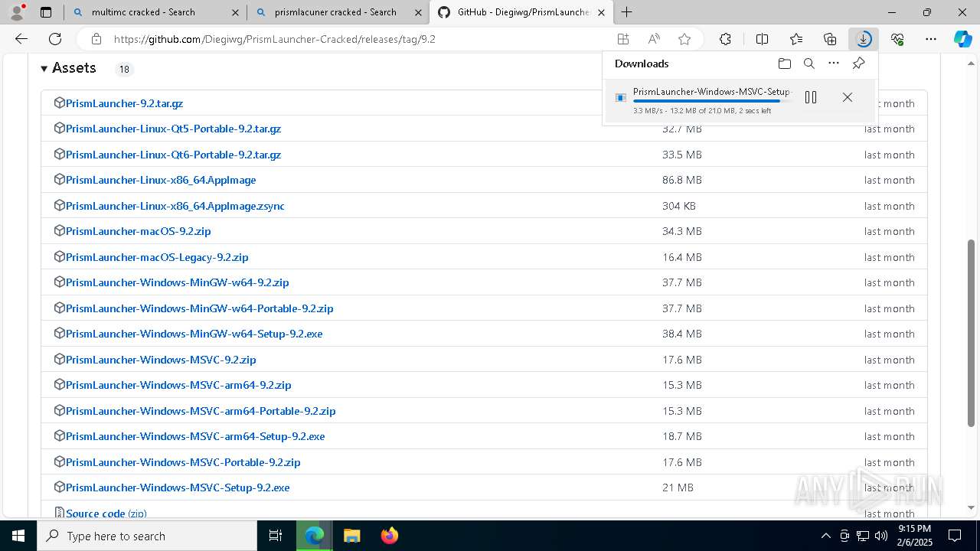This screenshot has height=551, width=980.
Task: Get PrismLauncher-Windows-MinGW-w64-9.2.zip
Action: 177,282
